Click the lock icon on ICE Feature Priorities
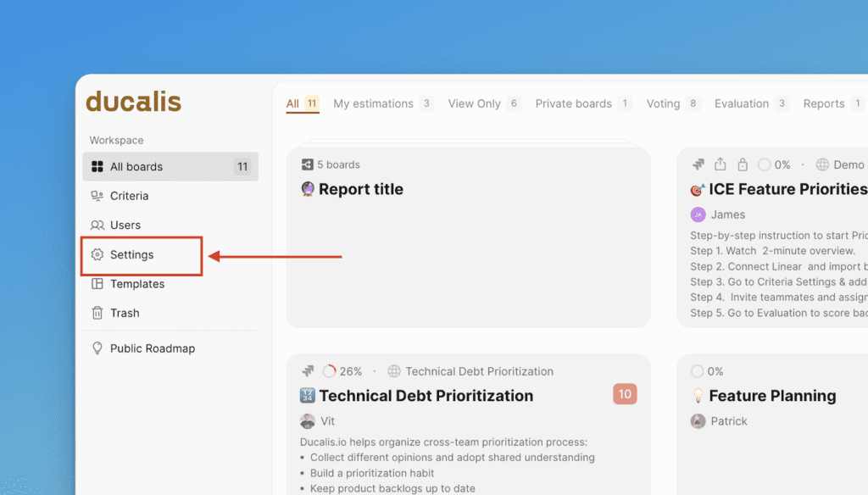This screenshot has height=495, width=868. [743, 164]
